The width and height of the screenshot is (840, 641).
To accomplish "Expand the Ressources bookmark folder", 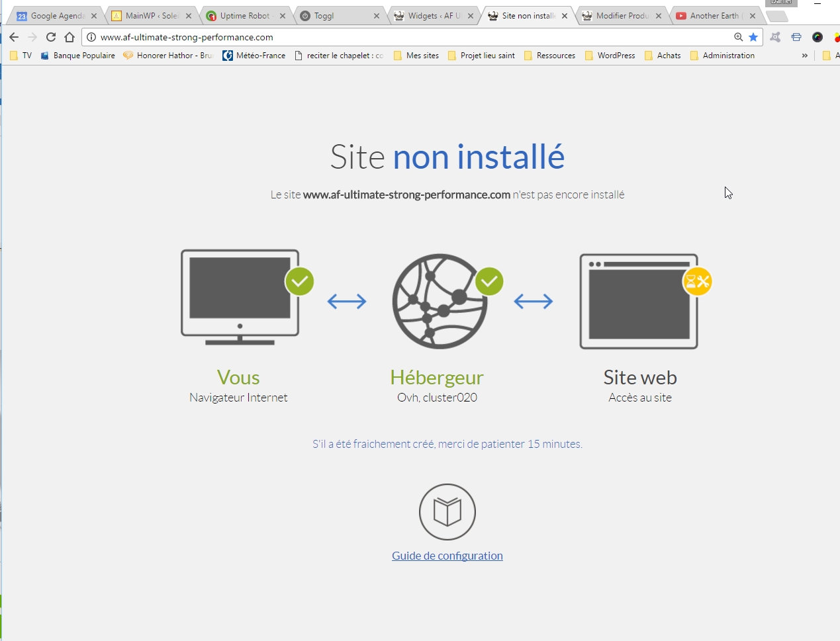I will coord(549,56).
